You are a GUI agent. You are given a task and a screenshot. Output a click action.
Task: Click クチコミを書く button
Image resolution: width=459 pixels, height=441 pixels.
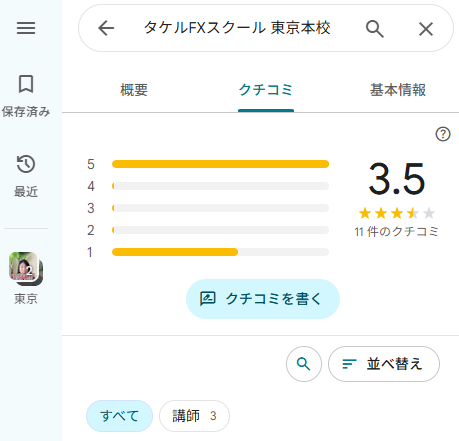(263, 299)
